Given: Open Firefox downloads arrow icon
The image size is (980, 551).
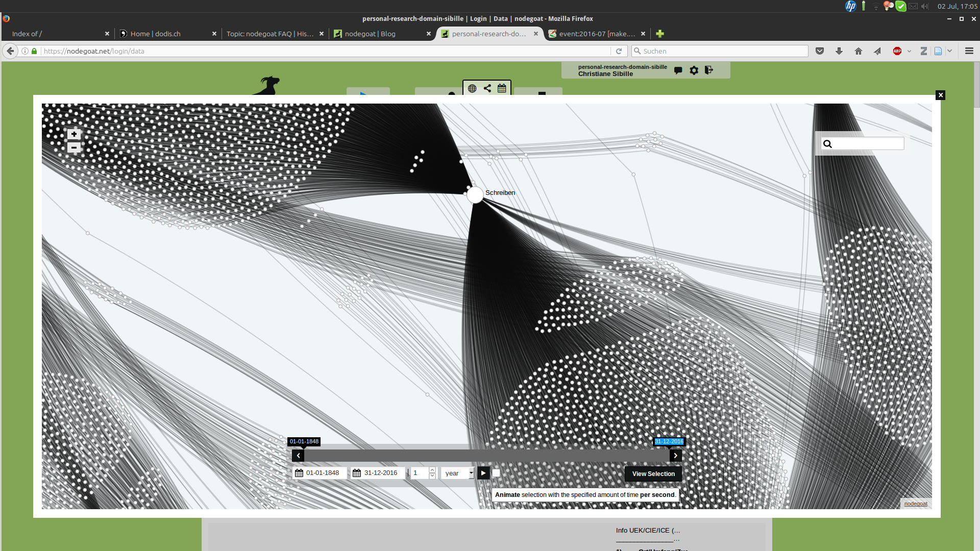Looking at the screenshot, I should (x=839, y=51).
